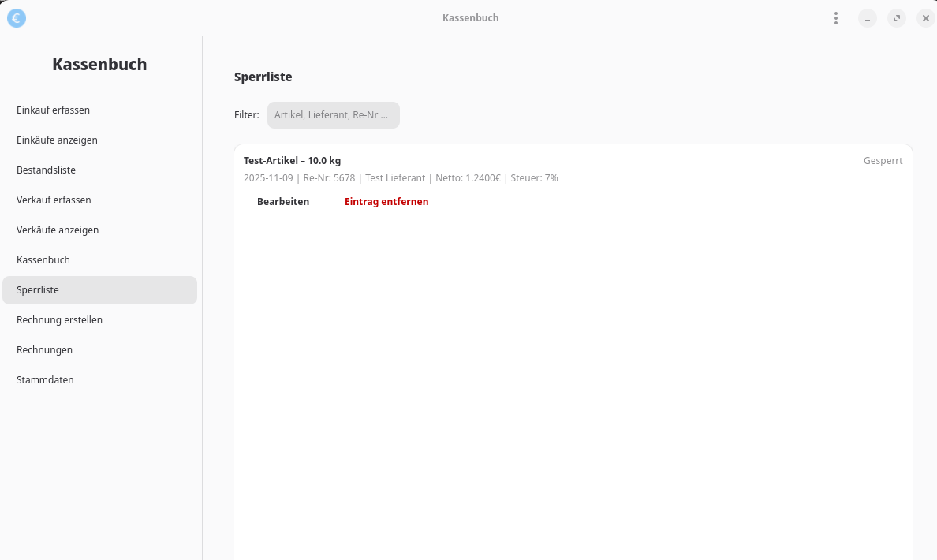This screenshot has height=560, width=937.
Task: Click the red Eintrag entfernen button
Action: click(386, 202)
